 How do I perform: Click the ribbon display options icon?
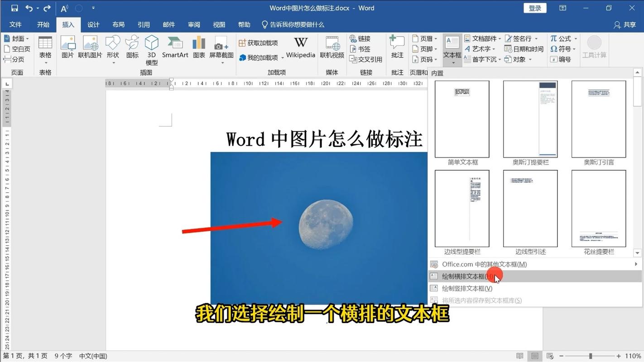[562, 8]
